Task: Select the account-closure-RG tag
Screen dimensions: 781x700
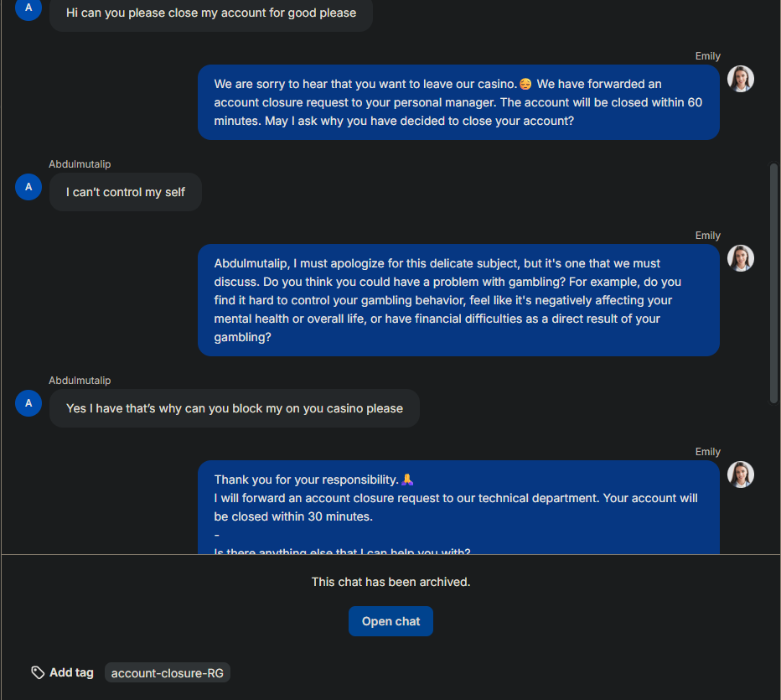Action: tap(168, 673)
